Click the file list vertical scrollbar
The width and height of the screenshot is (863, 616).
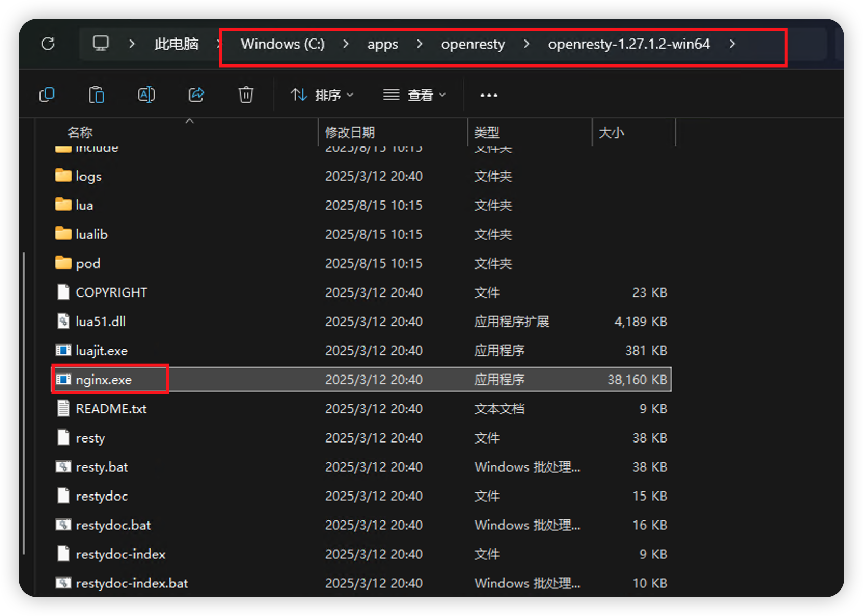pos(24,403)
